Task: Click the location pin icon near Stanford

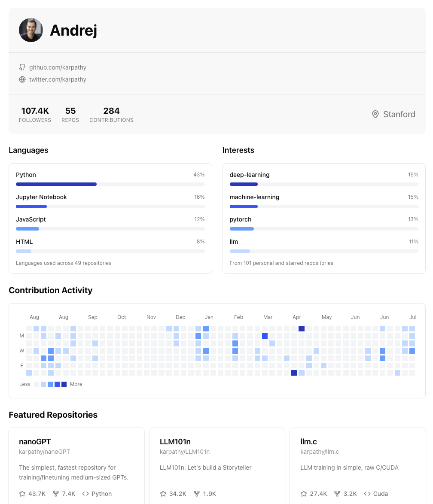Action: tap(375, 114)
